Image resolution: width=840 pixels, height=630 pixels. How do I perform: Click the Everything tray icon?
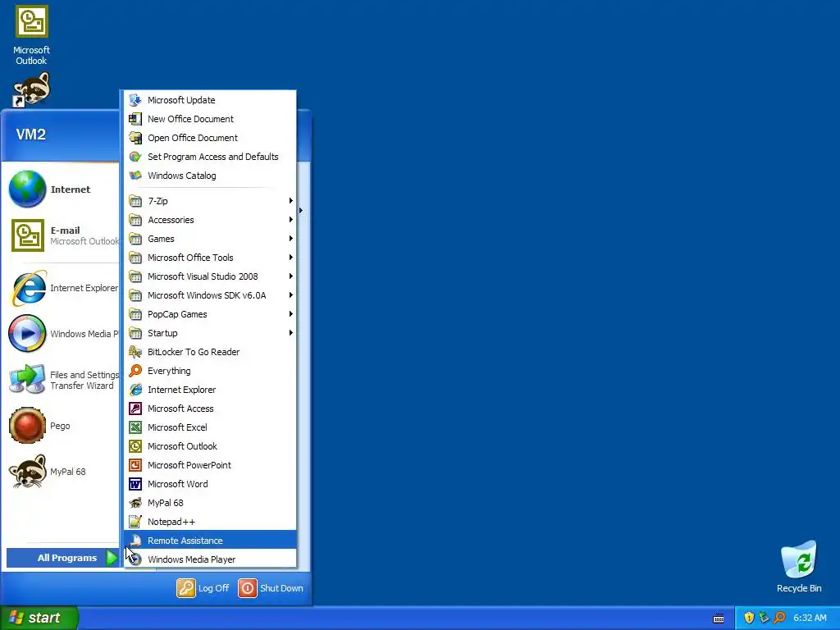779,618
